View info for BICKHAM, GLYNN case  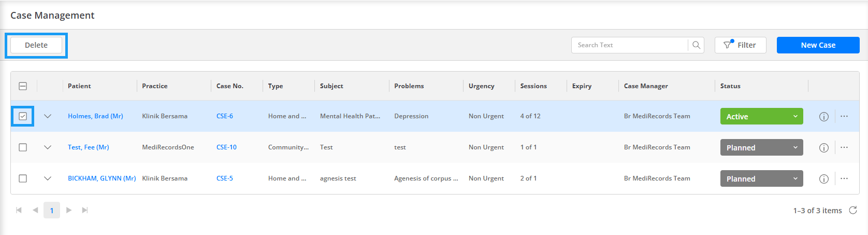(823, 179)
